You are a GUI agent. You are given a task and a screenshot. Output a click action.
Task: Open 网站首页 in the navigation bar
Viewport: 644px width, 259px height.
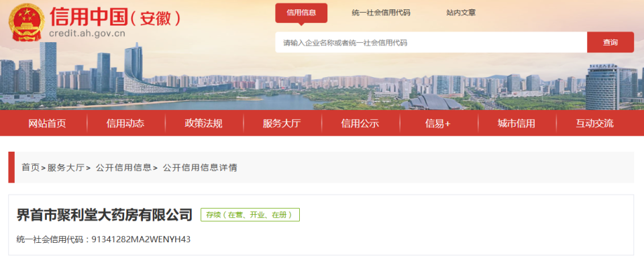(47, 123)
